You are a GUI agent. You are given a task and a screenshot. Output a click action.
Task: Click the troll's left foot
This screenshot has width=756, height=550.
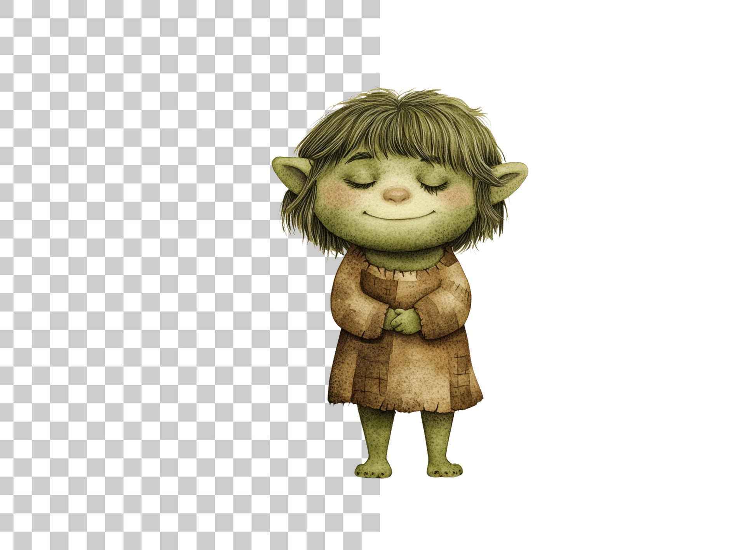(x=374, y=469)
